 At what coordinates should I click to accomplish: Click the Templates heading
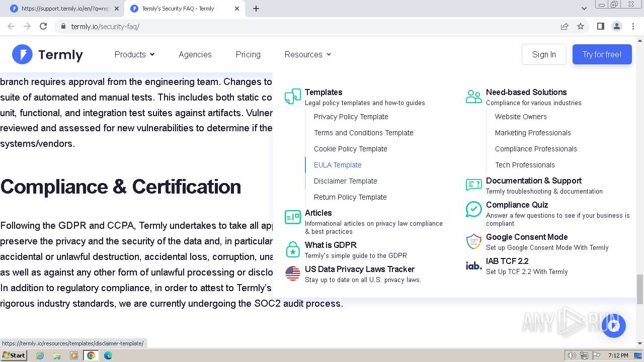point(324,92)
